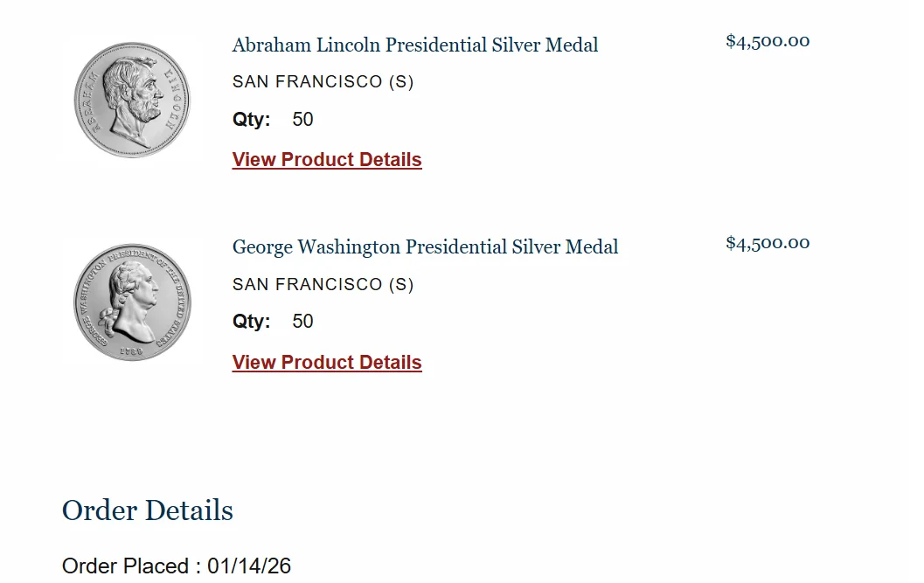Click the Qty label for the Lincoln medal
The image size is (924, 583).
[251, 120]
